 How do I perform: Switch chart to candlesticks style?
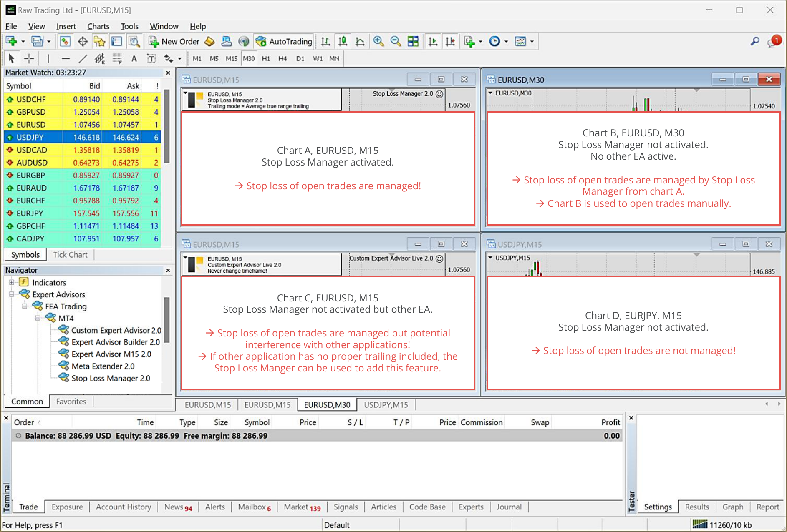(343, 41)
